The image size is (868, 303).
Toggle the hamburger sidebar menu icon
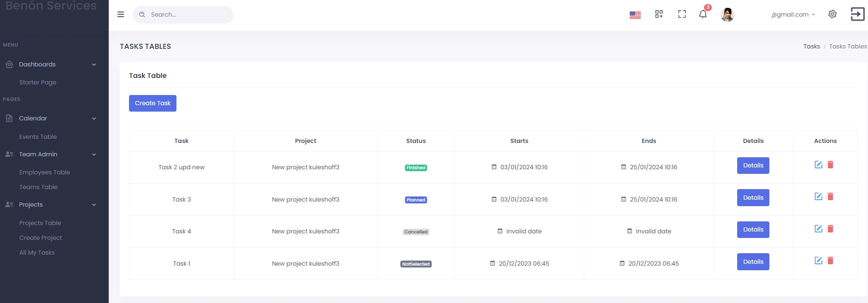coord(121,14)
